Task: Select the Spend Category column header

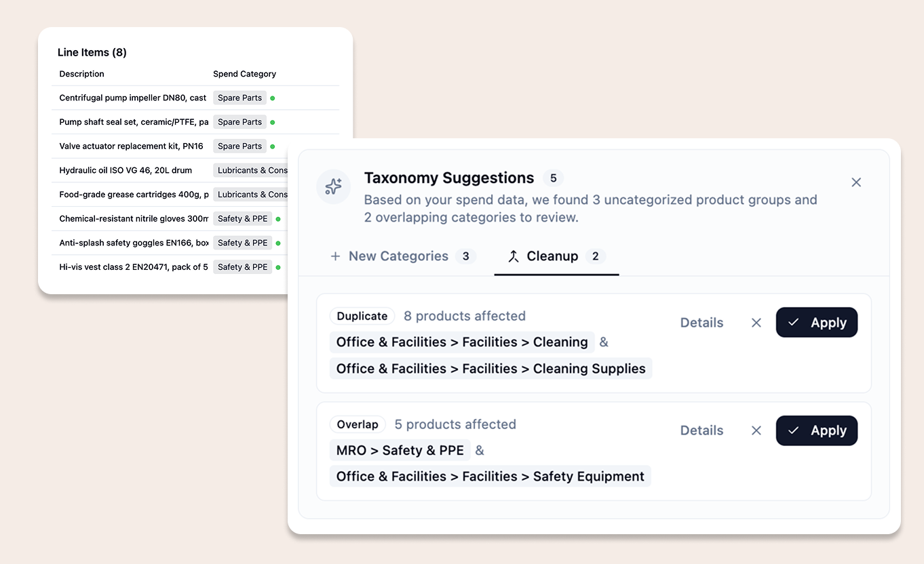Action: point(244,73)
